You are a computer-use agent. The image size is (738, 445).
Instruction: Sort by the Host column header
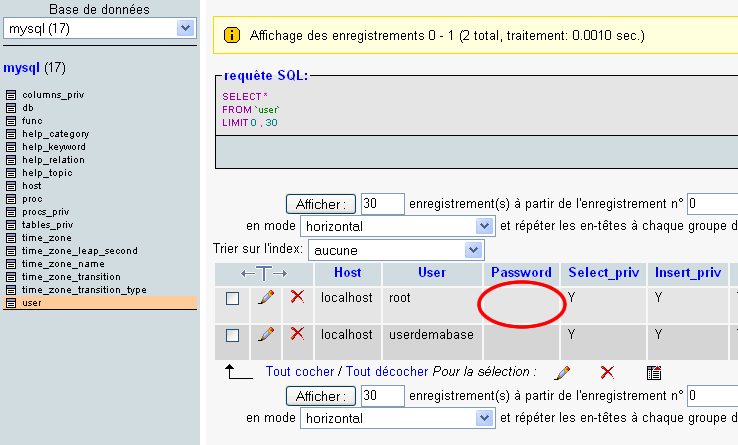(x=347, y=272)
